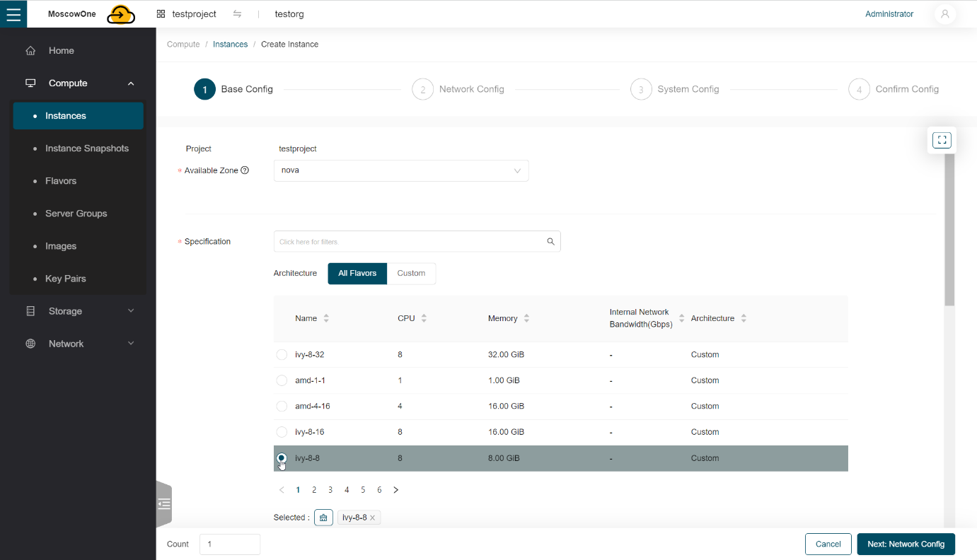
Task: Select the amd-1-1 flavor radio button
Action: (x=282, y=380)
